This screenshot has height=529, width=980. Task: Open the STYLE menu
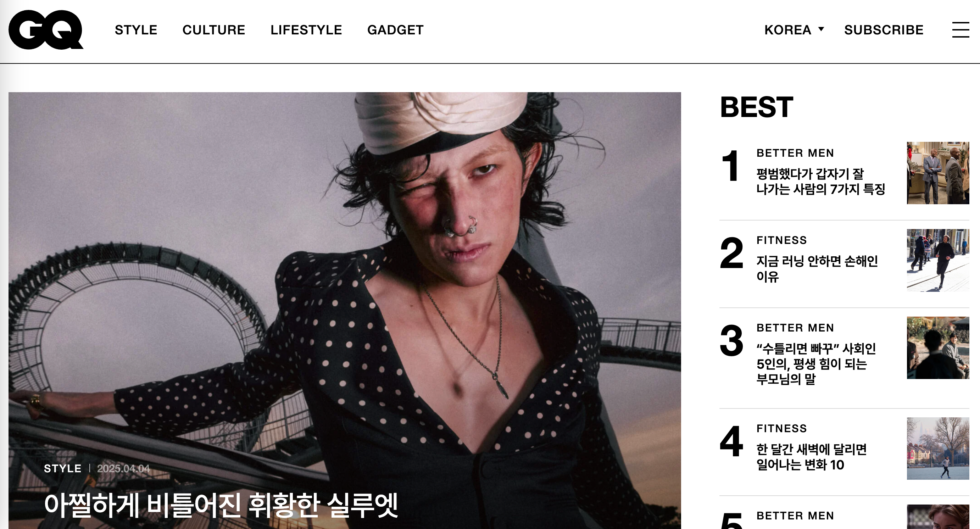click(x=136, y=30)
